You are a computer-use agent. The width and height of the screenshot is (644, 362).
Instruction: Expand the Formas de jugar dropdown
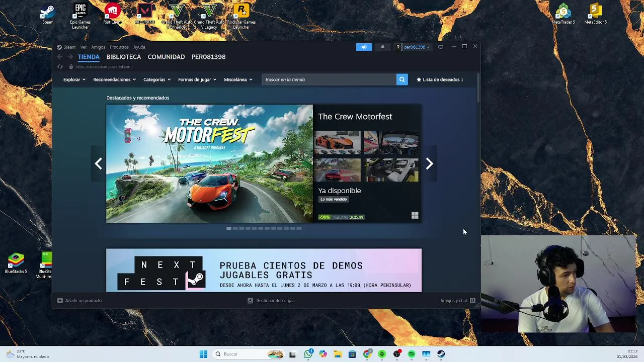(x=197, y=79)
